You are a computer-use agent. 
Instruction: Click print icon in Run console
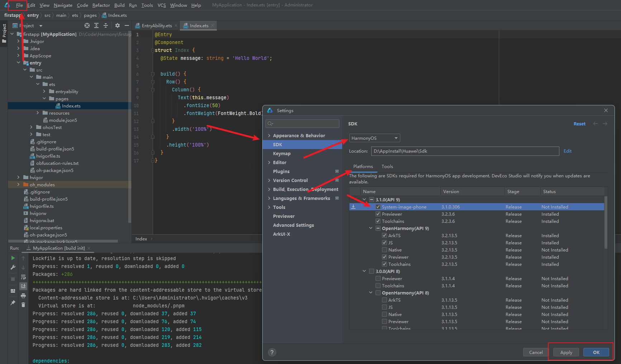point(23,296)
